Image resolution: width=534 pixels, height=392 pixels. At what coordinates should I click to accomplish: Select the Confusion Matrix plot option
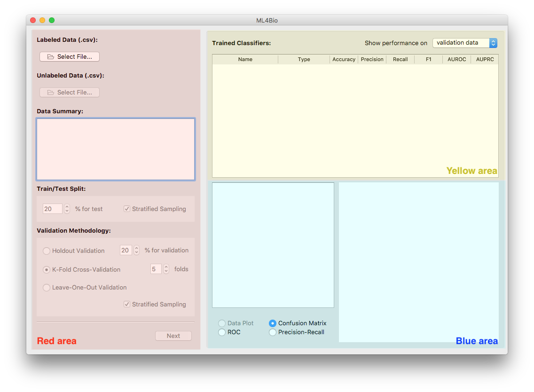point(273,323)
